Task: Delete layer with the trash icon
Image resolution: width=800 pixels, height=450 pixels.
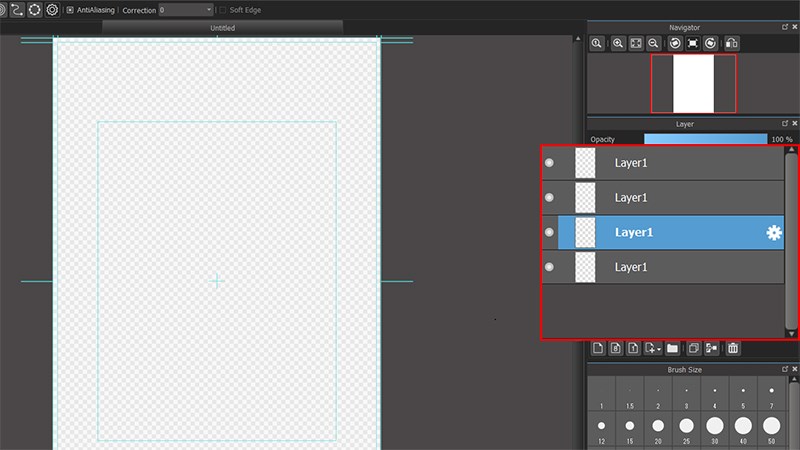Action: pyautogui.click(x=733, y=348)
